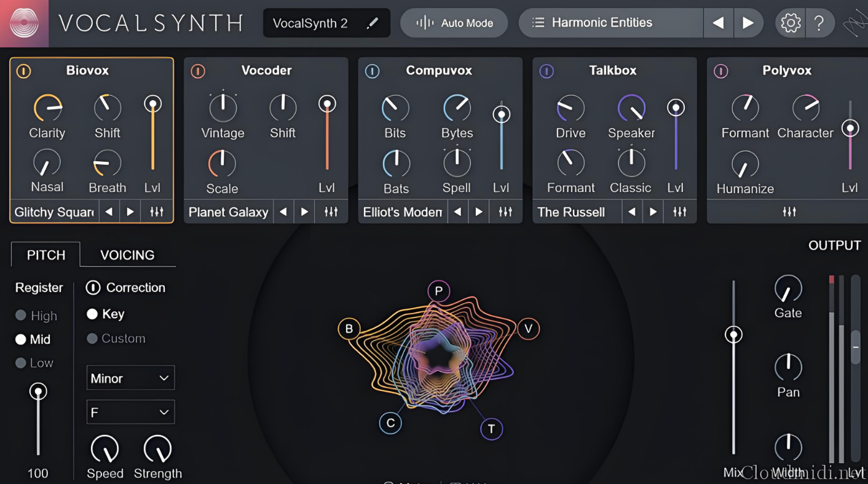Screen dimensions: 868x484
Task: Click the Talkbox Speaker knob
Action: click(x=631, y=108)
